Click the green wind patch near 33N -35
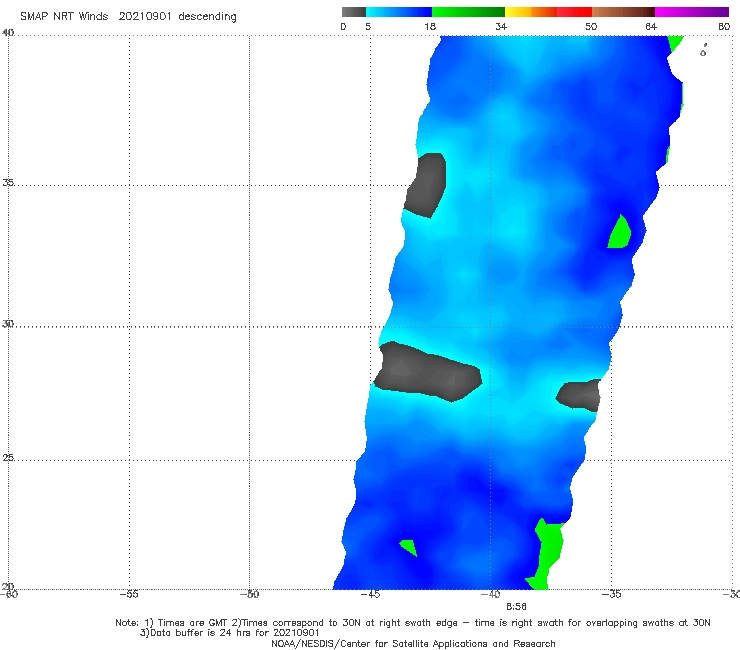This screenshot has height=650, width=740. (x=619, y=232)
